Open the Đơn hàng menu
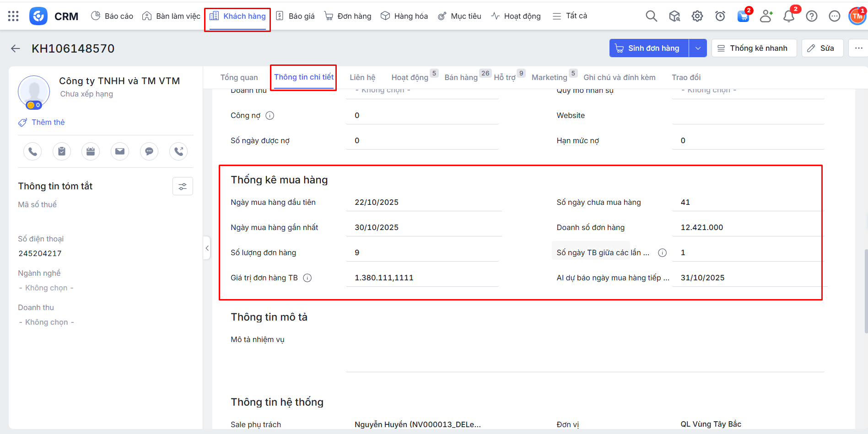Image resolution: width=868 pixels, height=434 pixels. tap(348, 16)
